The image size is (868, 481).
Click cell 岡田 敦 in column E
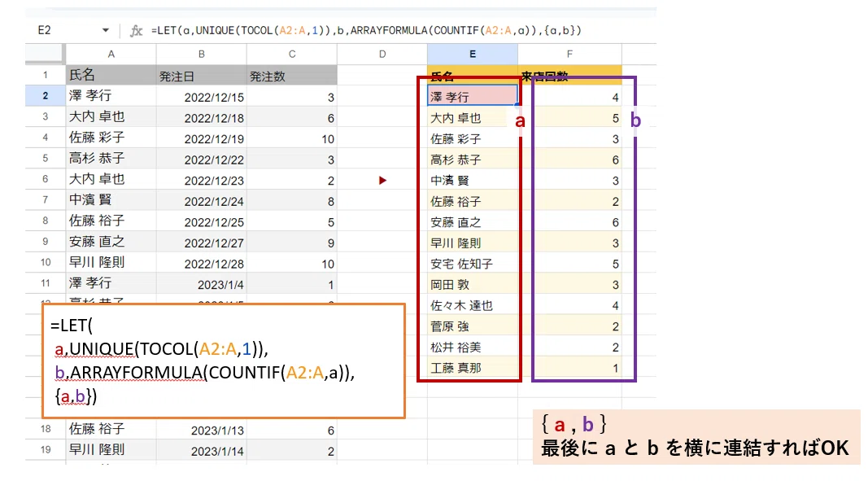(x=472, y=284)
